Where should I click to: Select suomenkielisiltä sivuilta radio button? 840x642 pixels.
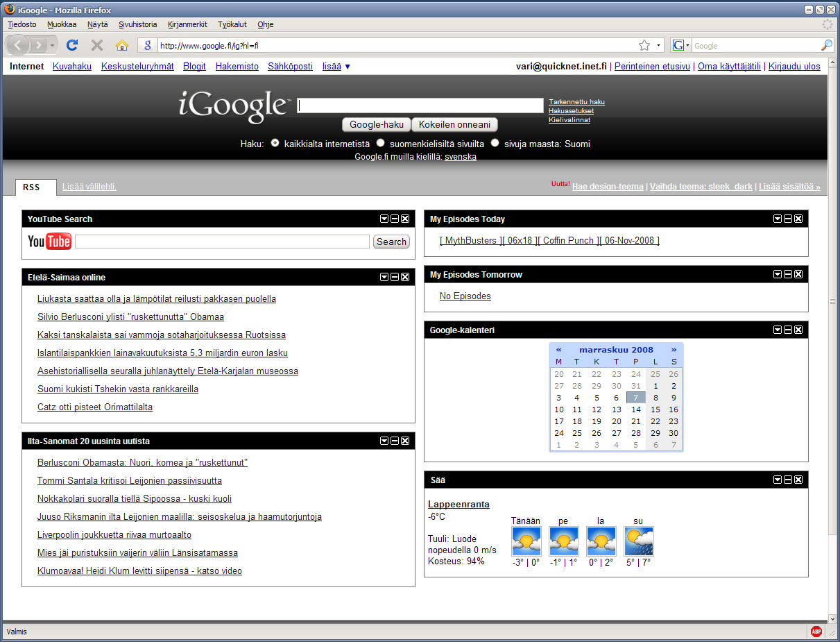pyautogui.click(x=380, y=143)
